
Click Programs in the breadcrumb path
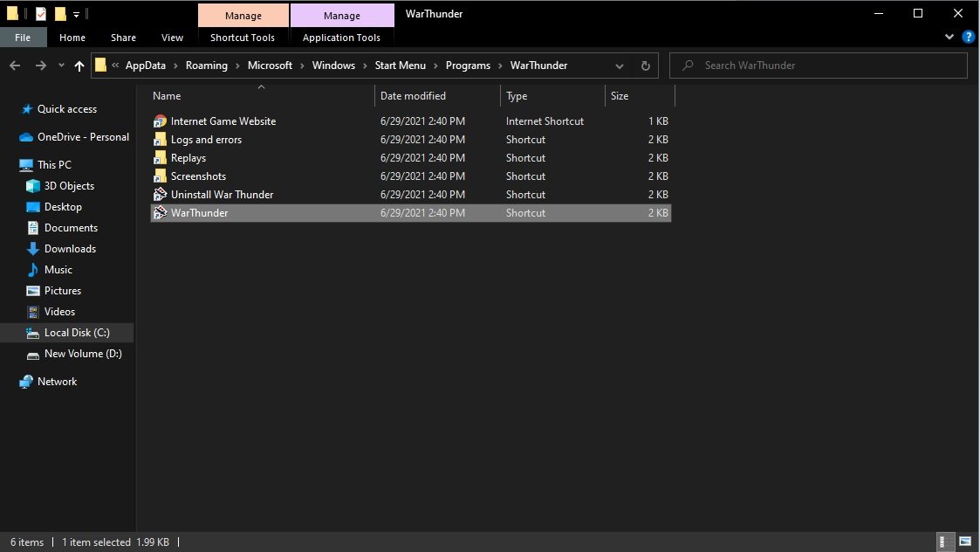[468, 66]
